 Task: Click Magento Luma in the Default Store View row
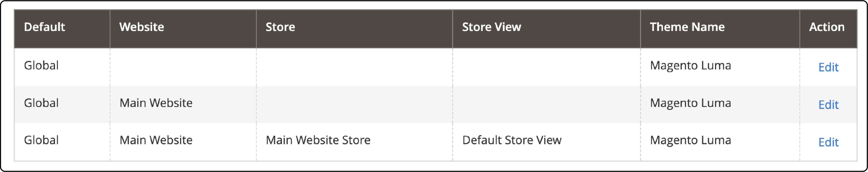690,140
